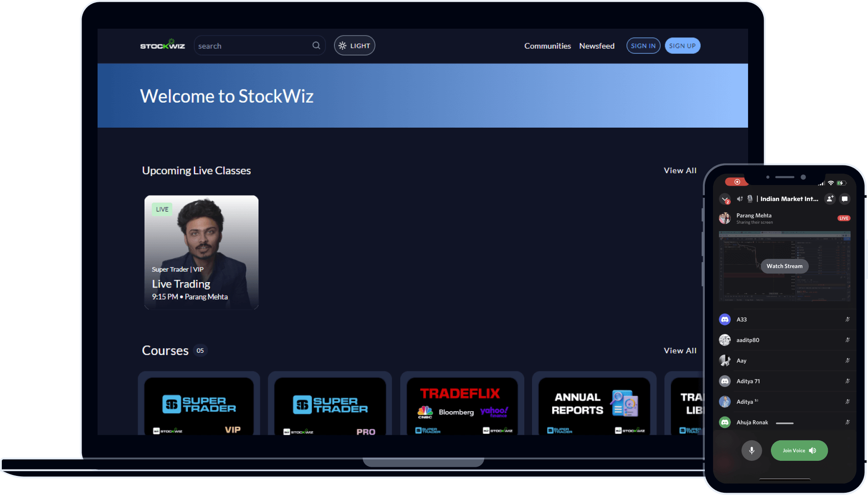The height and width of the screenshot is (495, 868).
Task: Click the stage microphone icon beside channel name
Action: click(x=750, y=199)
